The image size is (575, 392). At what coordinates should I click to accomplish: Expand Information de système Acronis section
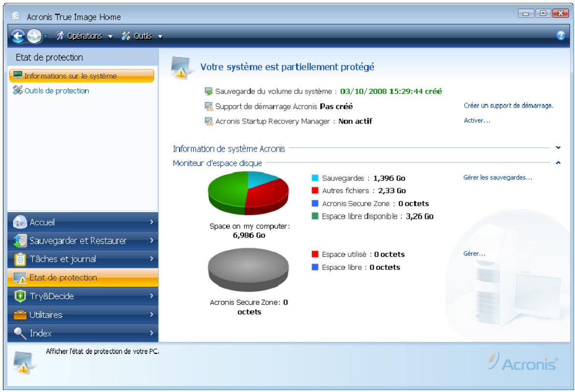(x=558, y=148)
